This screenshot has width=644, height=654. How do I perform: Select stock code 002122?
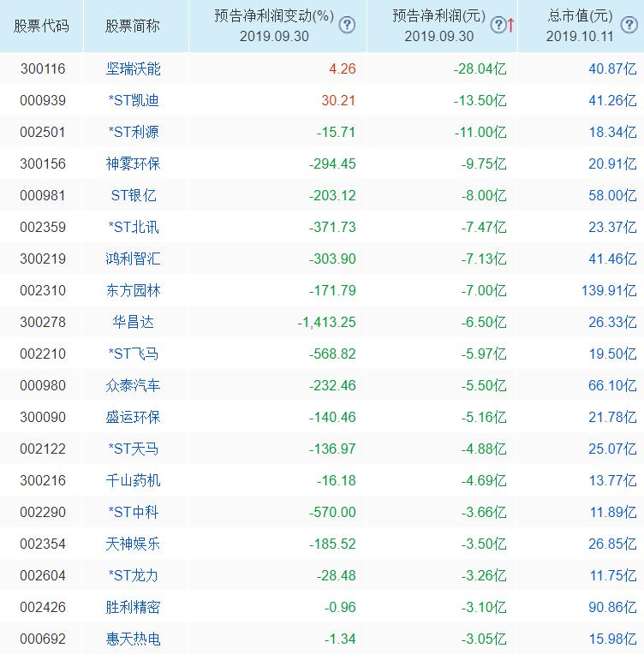tap(43, 449)
